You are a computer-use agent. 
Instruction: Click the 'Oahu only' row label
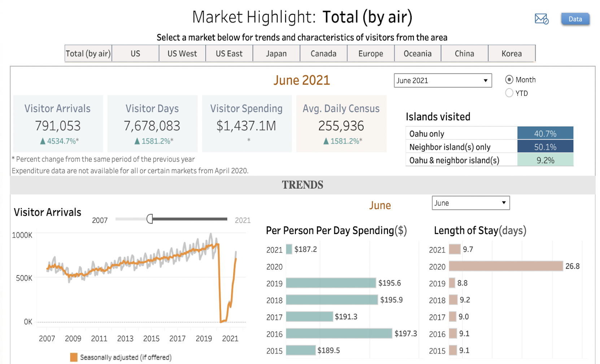click(427, 134)
